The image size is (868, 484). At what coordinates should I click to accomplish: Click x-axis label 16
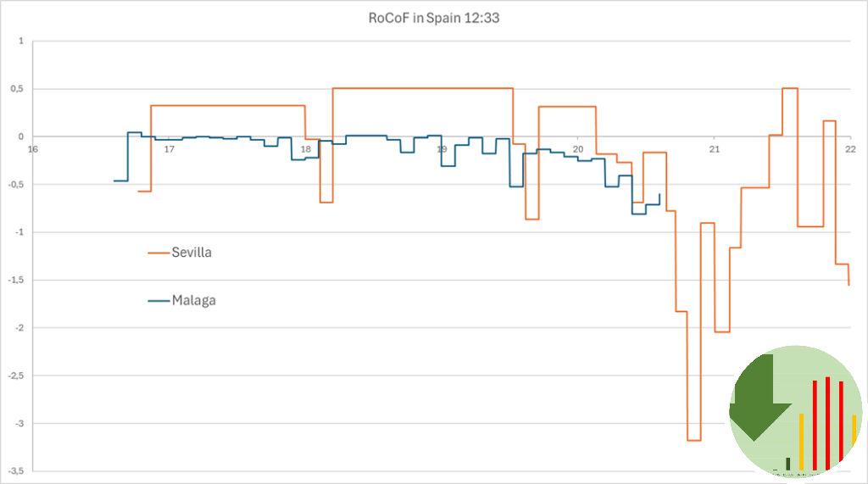pyautogui.click(x=33, y=149)
